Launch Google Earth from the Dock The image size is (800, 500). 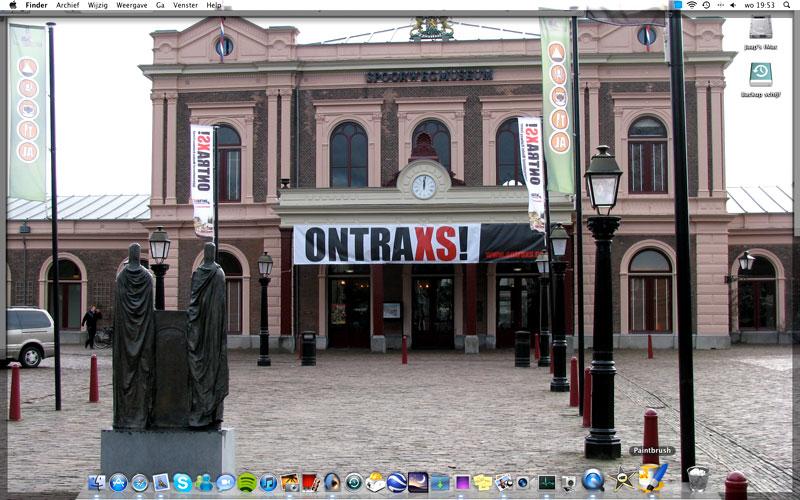(x=396, y=482)
